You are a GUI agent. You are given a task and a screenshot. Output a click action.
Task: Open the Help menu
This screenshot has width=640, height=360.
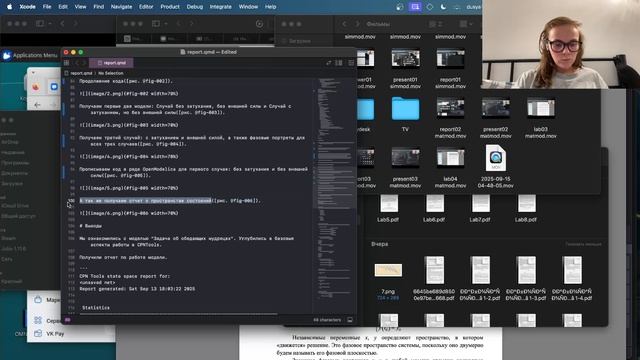tap(271, 7)
